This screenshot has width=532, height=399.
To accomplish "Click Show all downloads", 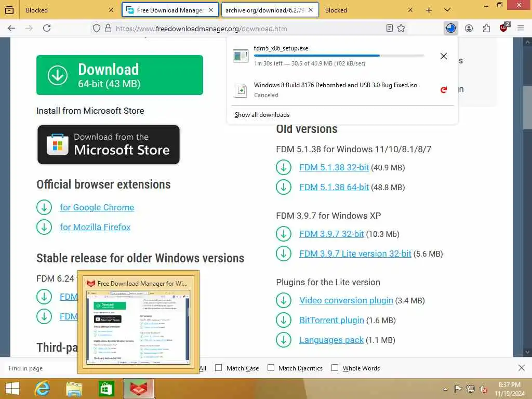I will [x=262, y=115].
